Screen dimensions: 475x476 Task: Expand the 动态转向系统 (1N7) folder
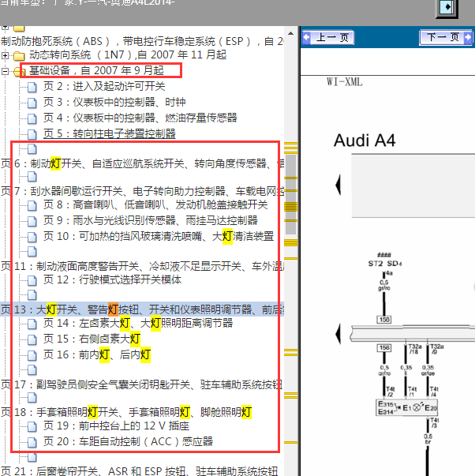pos(5,55)
